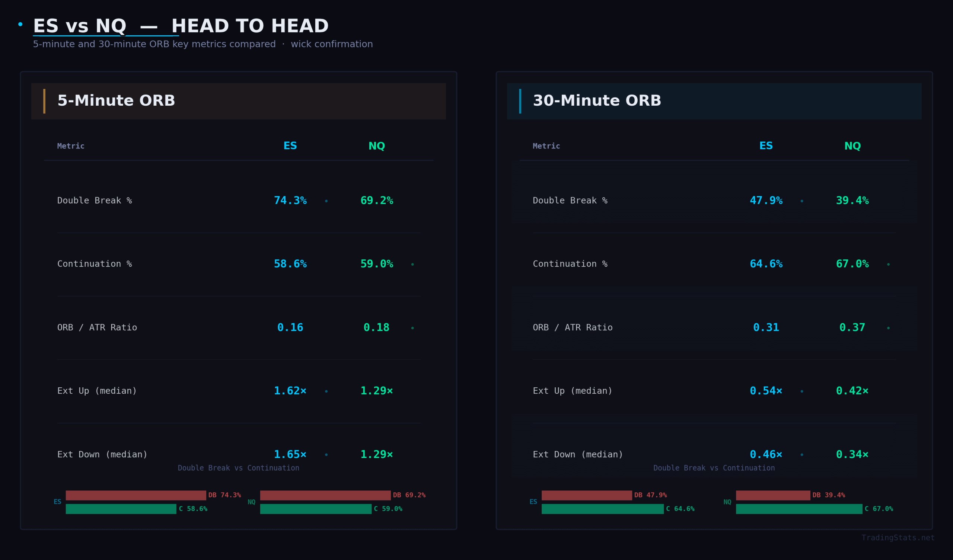Select the Ext Down (median) row label

point(102,454)
